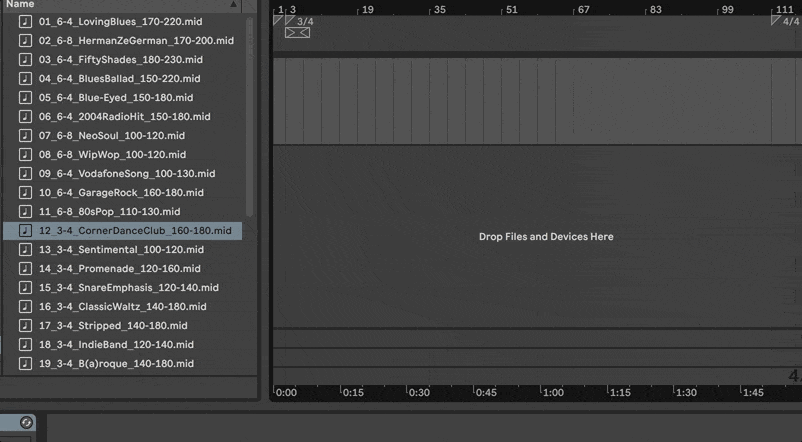This screenshot has width=802, height=442.
Task: Select 16_3-4_ClassicWaltz_140-180.mid file
Action: coord(123,306)
